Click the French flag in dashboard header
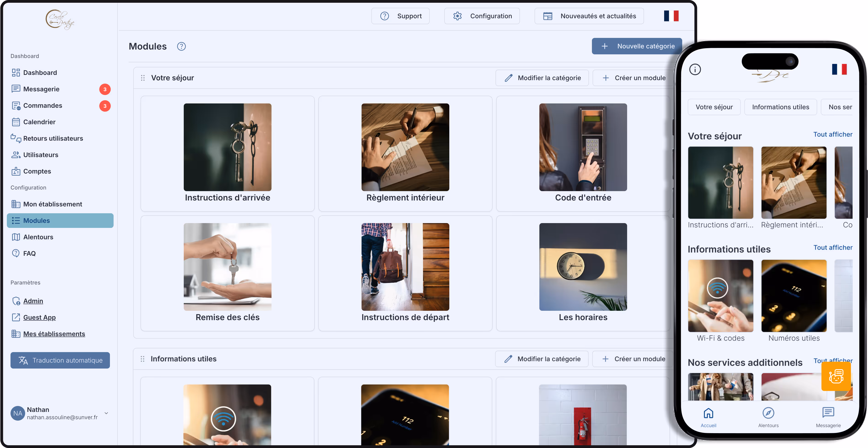The height and width of the screenshot is (448, 868). (671, 16)
